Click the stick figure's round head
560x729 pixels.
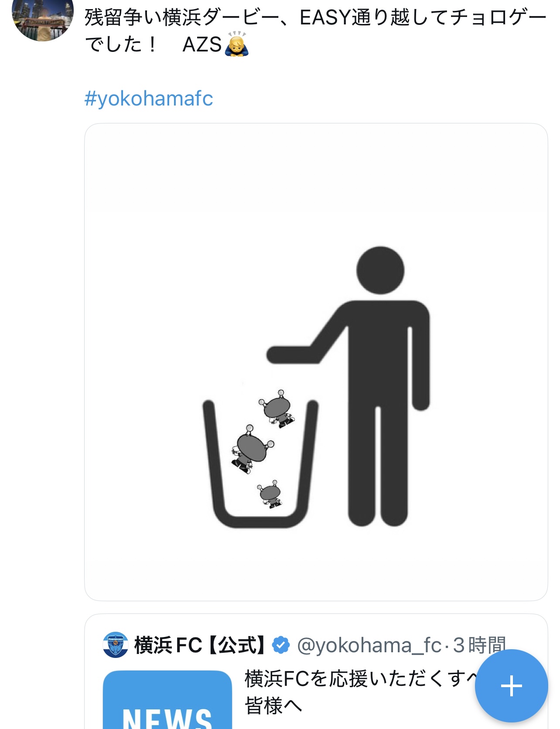coord(380,270)
